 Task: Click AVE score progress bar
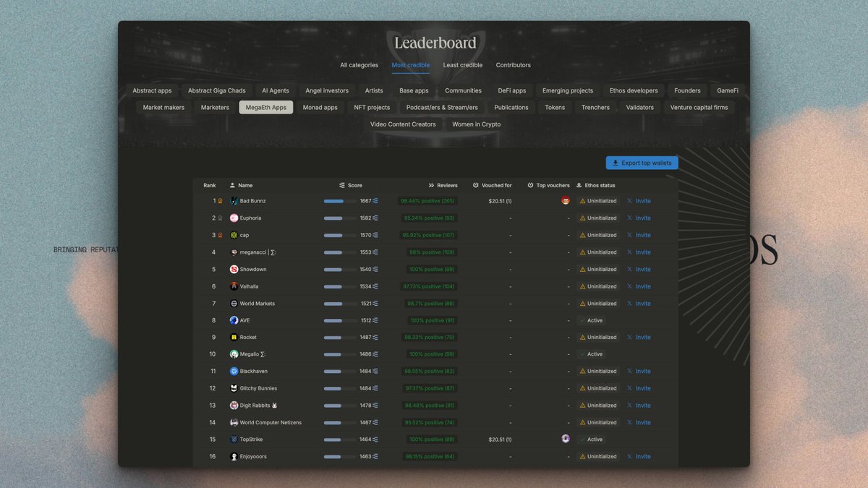340,320
